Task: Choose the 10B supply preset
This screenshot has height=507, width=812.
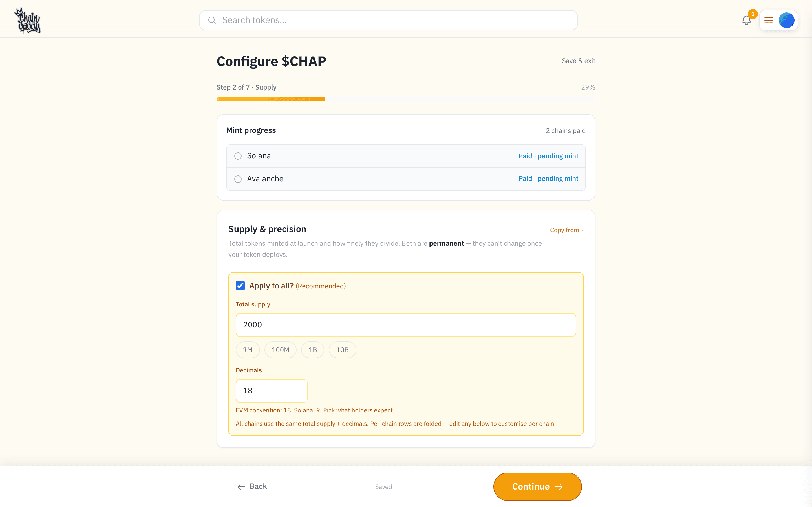Action: (342, 350)
